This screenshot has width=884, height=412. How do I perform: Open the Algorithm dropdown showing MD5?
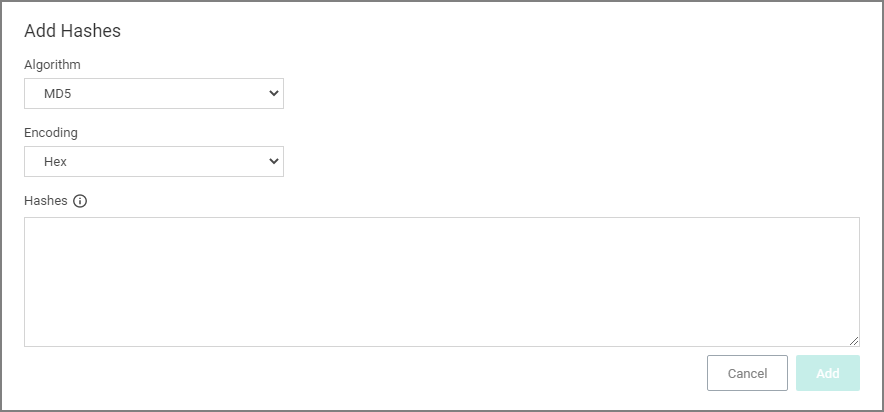click(154, 94)
